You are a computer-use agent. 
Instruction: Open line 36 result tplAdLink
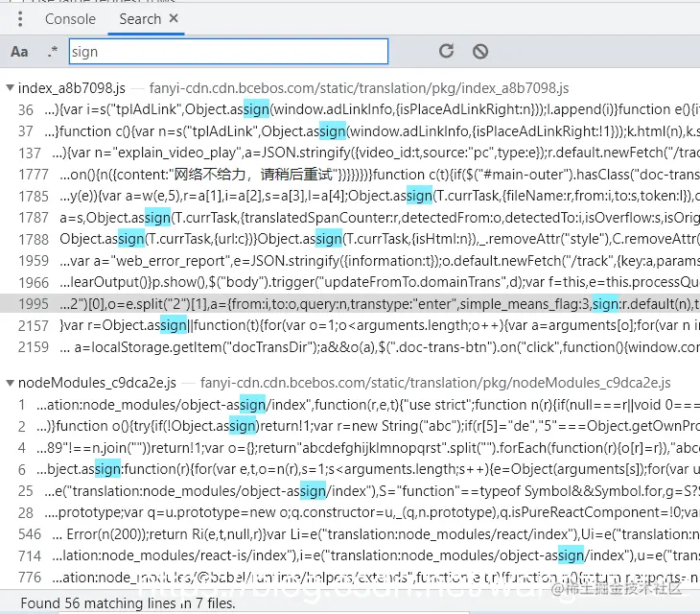[350, 109]
